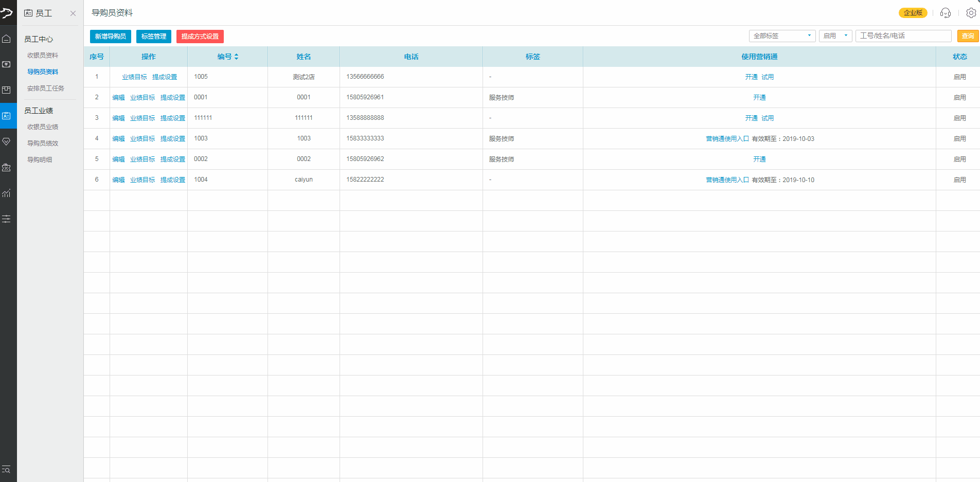Open the cashier yen icon in sidebar

pyautogui.click(x=7, y=64)
